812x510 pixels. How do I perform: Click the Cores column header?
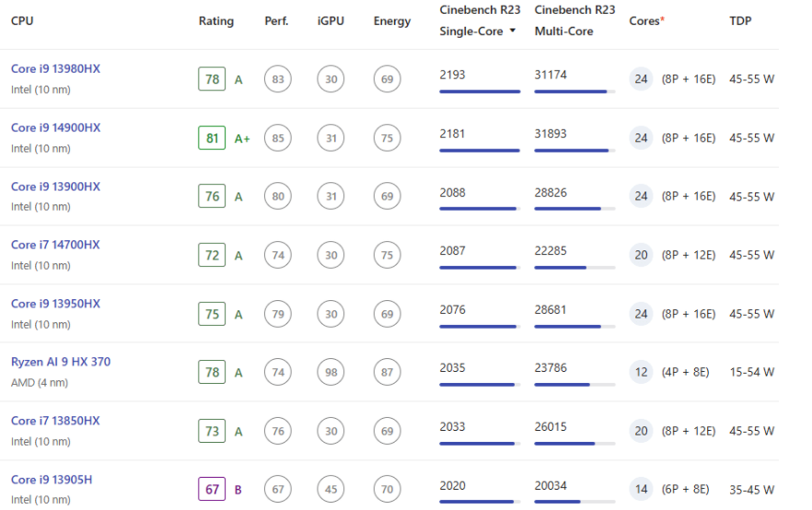pos(645,21)
